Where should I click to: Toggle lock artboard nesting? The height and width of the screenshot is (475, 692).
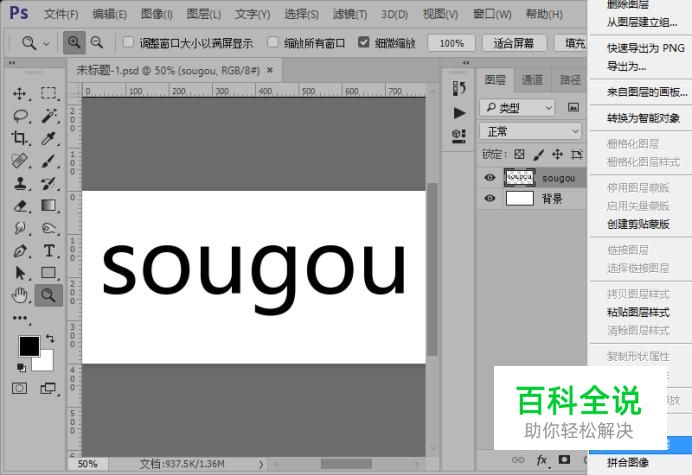point(576,154)
